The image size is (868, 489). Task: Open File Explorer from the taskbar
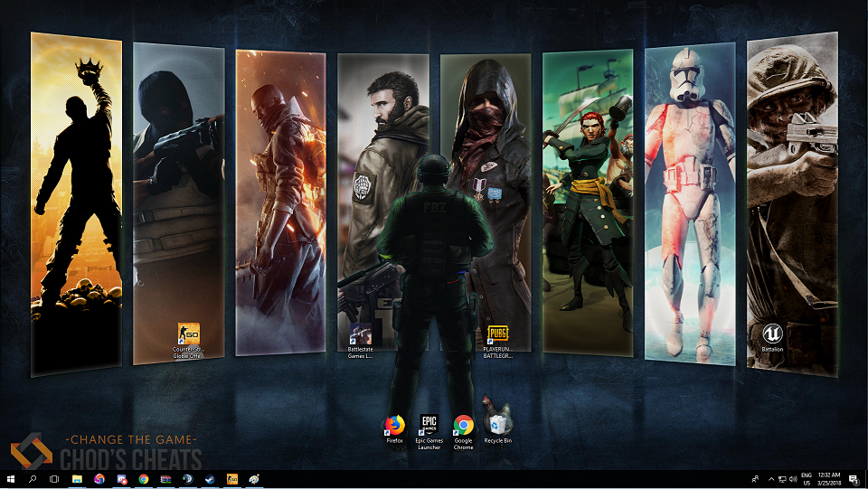(77, 479)
